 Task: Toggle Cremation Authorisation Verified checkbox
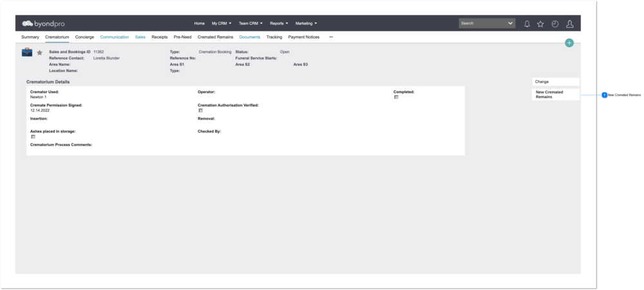(200, 111)
